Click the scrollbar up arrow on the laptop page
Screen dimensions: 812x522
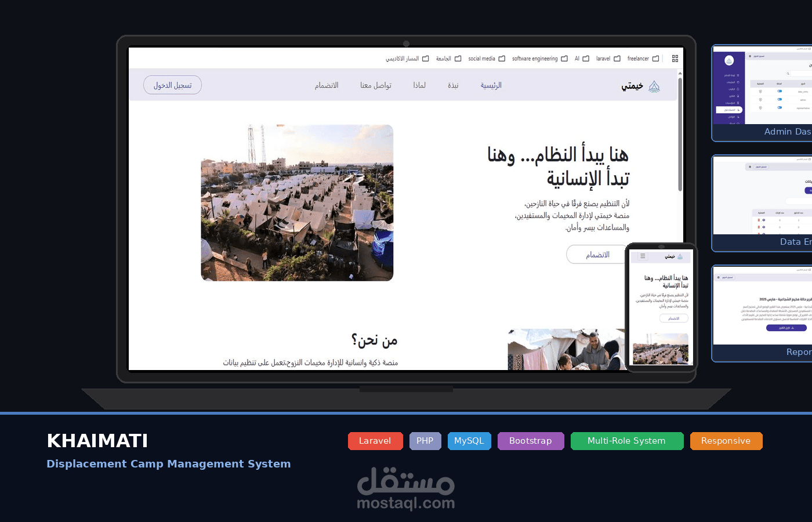(680, 73)
